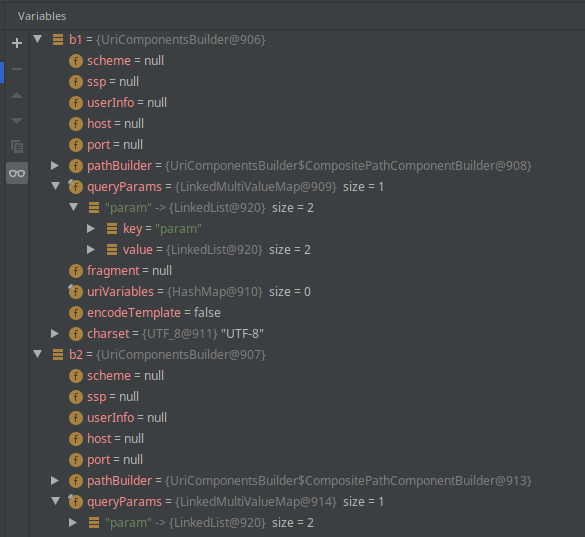Viewport: 585px width, 537px height.
Task: Click field icon next to b2 host
Action: (76, 438)
